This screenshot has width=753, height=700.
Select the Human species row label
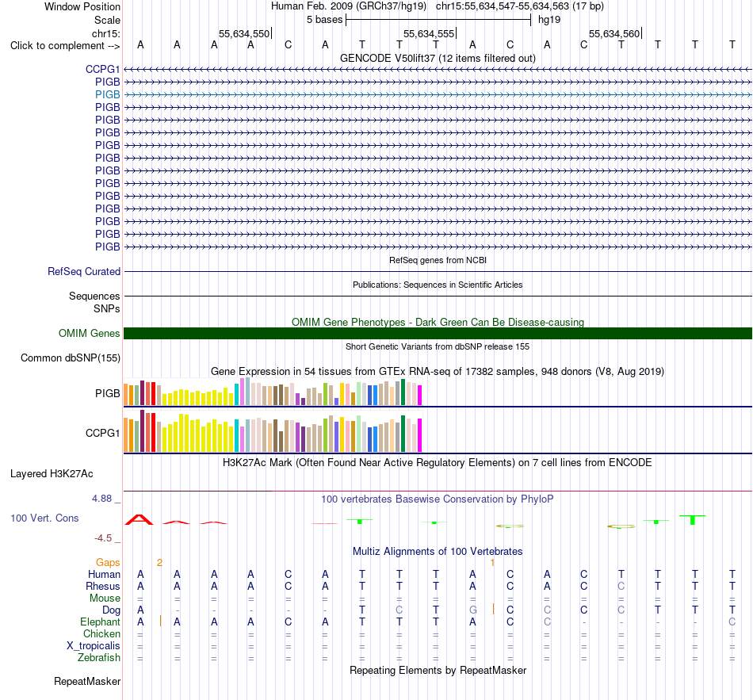tap(104, 575)
